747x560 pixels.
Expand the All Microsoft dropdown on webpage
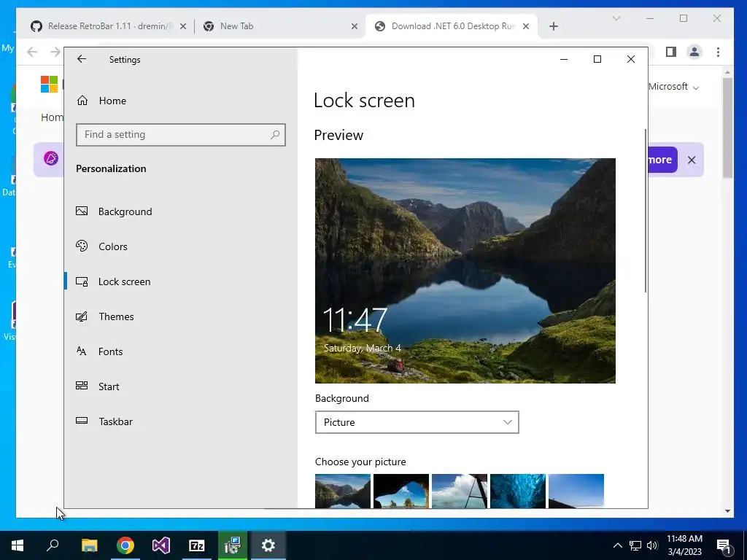tap(673, 87)
